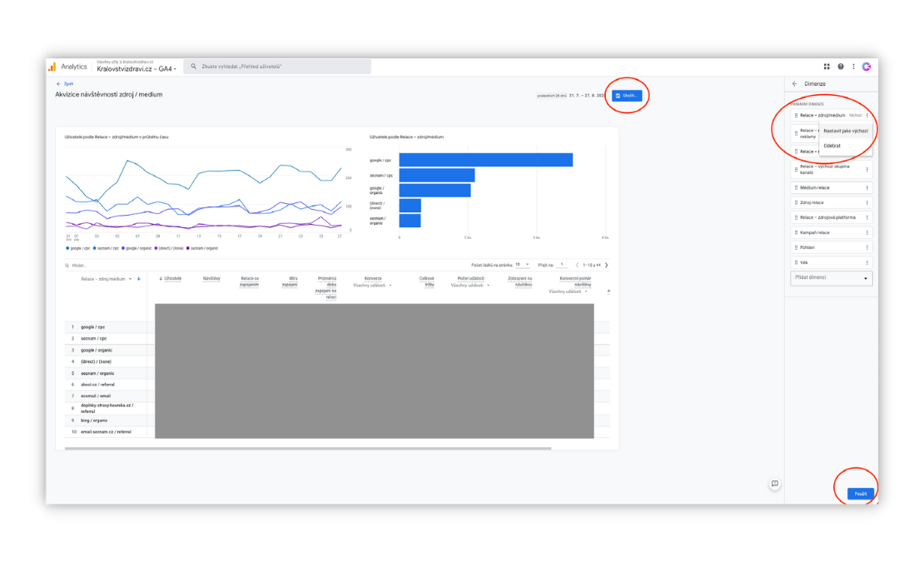
Task: Click the plus icon to add a dimension column
Action: tap(138, 279)
